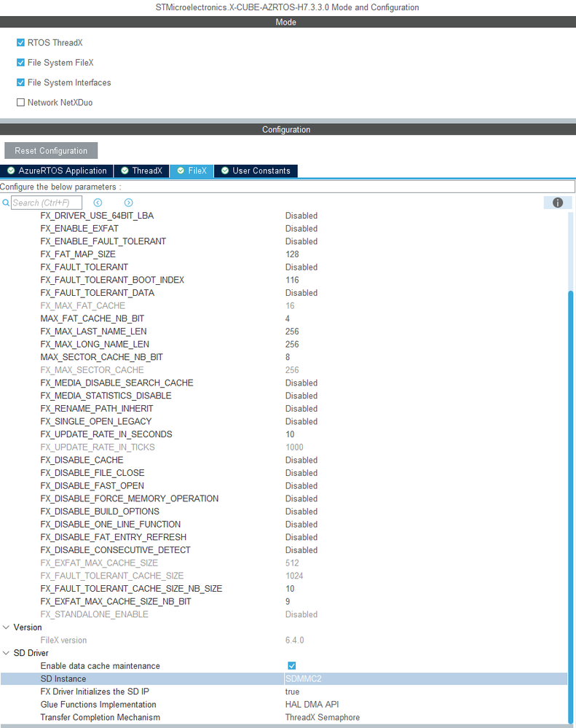Select the FileX tab
Viewport: 576px width, 728px height.
[x=192, y=171]
